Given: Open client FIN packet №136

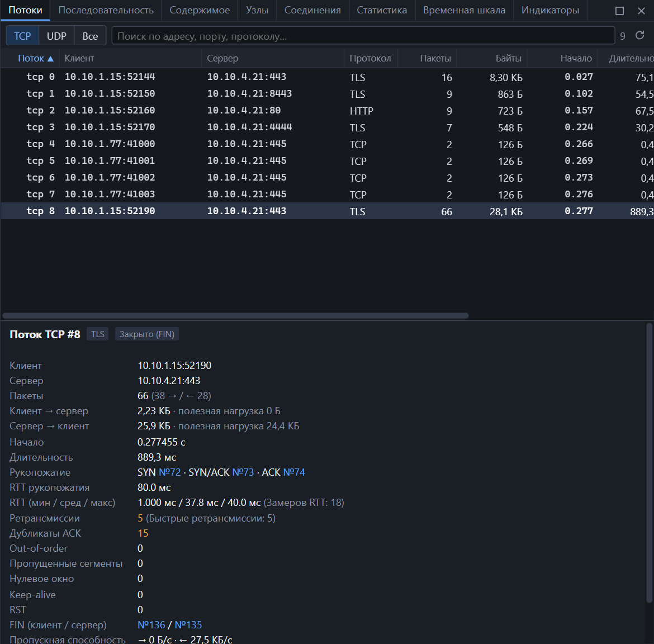Looking at the screenshot, I should tap(151, 625).
